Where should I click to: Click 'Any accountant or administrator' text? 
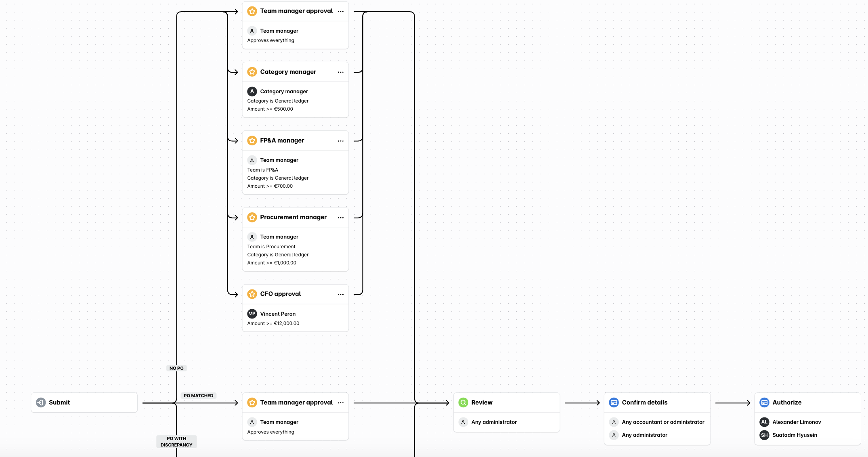[663, 422]
